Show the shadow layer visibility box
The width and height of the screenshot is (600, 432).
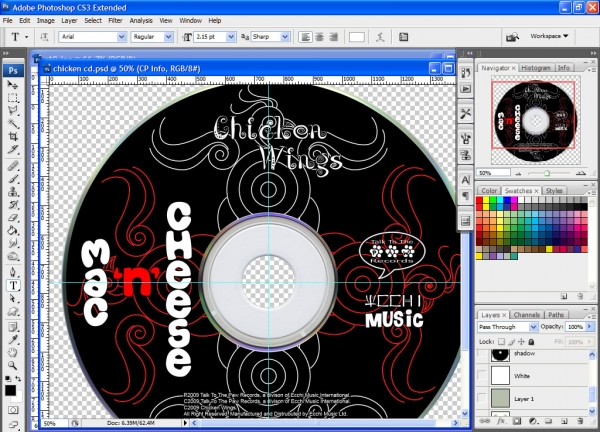(482, 354)
